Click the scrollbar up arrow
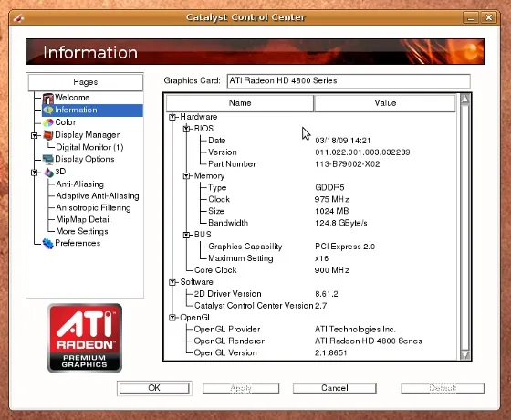This screenshot has width=511, height=420. [465, 99]
